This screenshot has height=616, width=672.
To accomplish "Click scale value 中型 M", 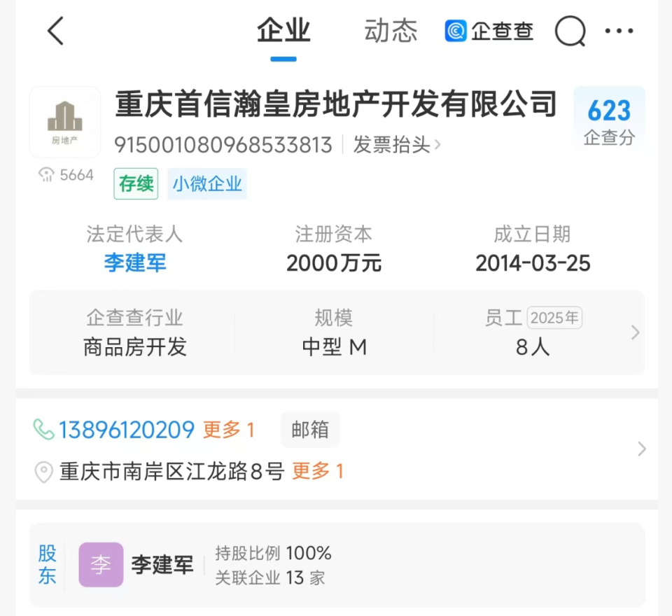I will pos(334,346).
